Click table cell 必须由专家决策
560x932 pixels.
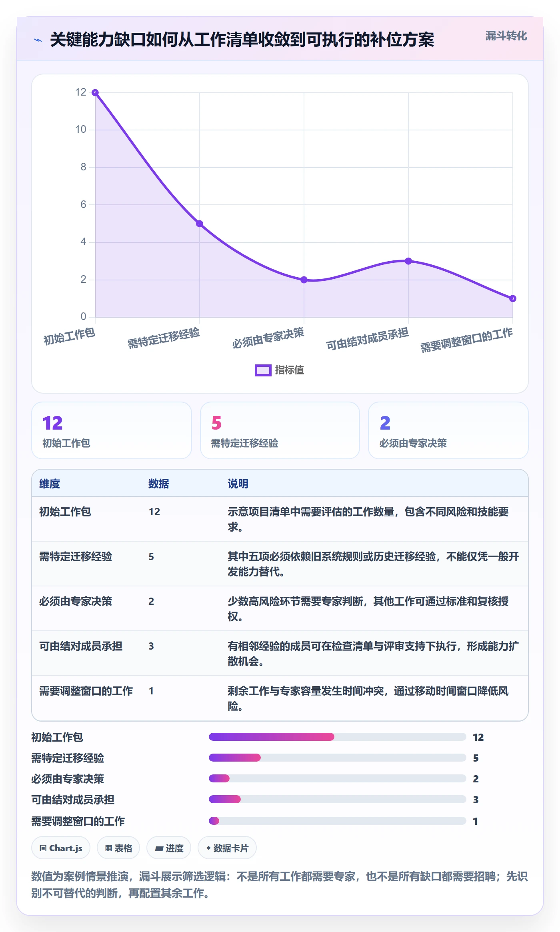76,601
